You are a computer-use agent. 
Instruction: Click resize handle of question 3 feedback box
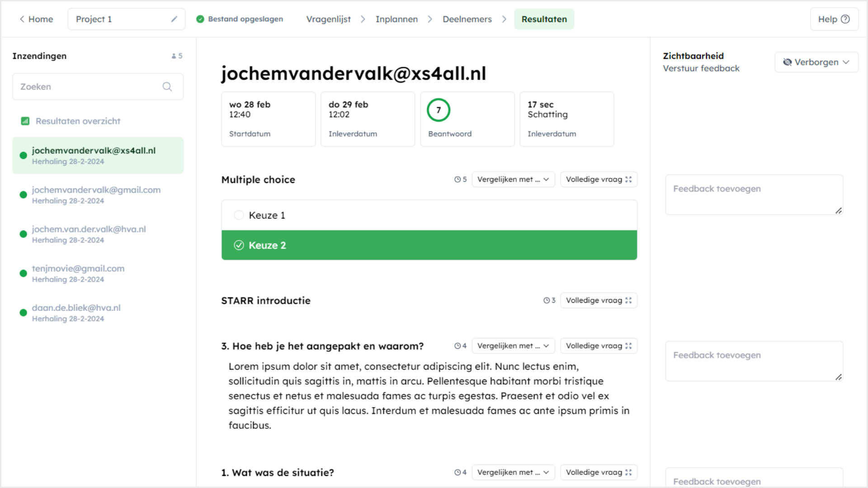(x=838, y=377)
